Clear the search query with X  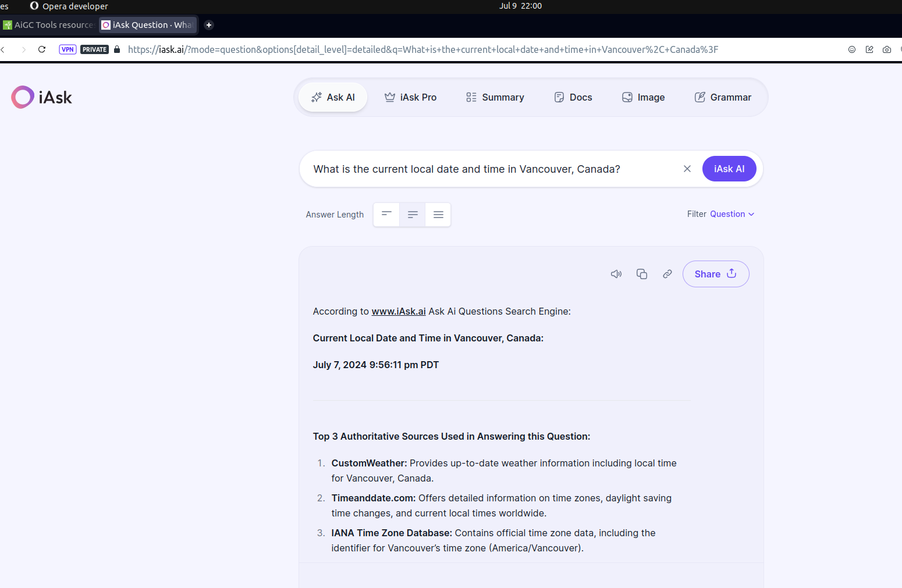click(687, 169)
